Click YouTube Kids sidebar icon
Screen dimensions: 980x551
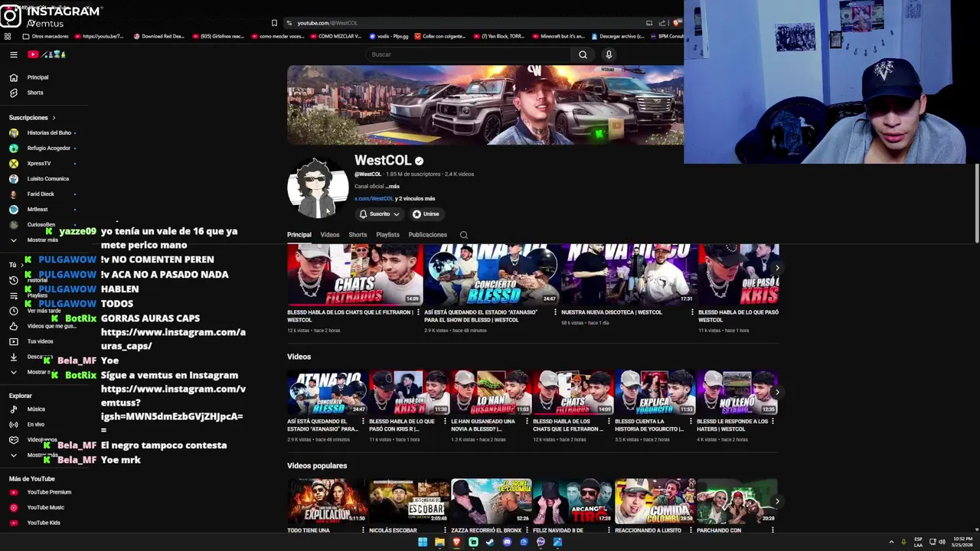[x=14, y=523]
